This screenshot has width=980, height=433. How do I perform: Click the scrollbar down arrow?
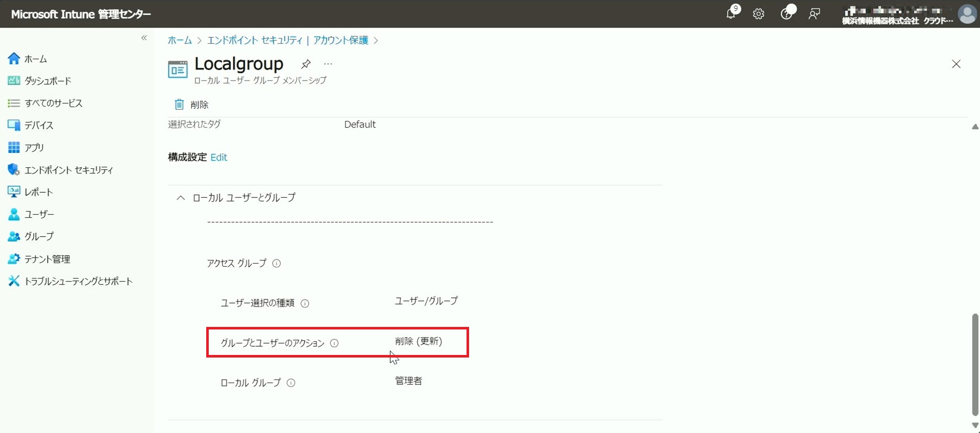(975, 425)
